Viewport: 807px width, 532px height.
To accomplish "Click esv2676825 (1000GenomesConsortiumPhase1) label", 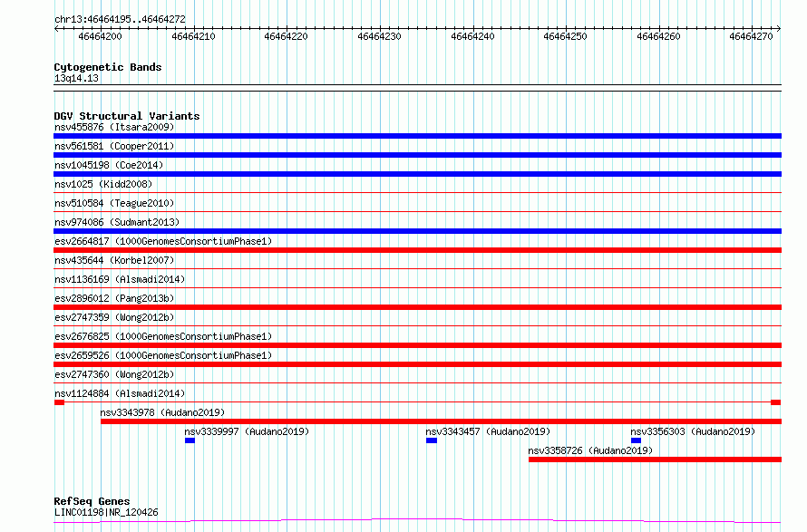I will tap(163, 336).
